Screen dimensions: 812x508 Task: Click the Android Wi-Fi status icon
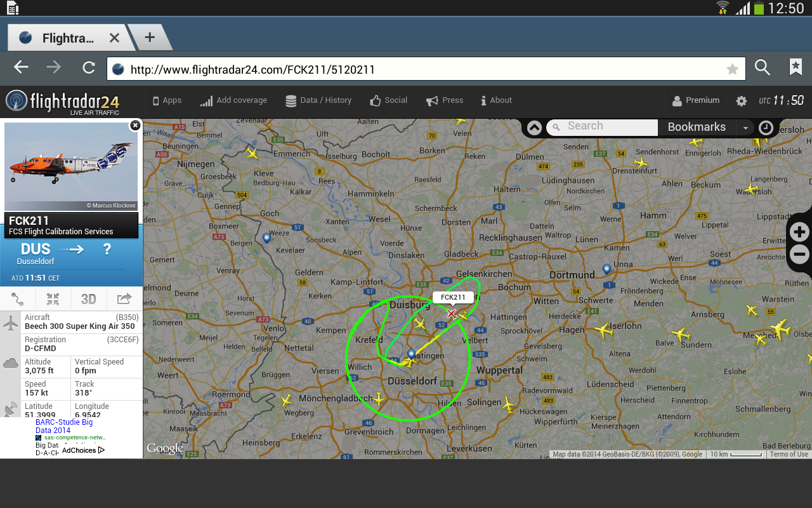click(723, 8)
